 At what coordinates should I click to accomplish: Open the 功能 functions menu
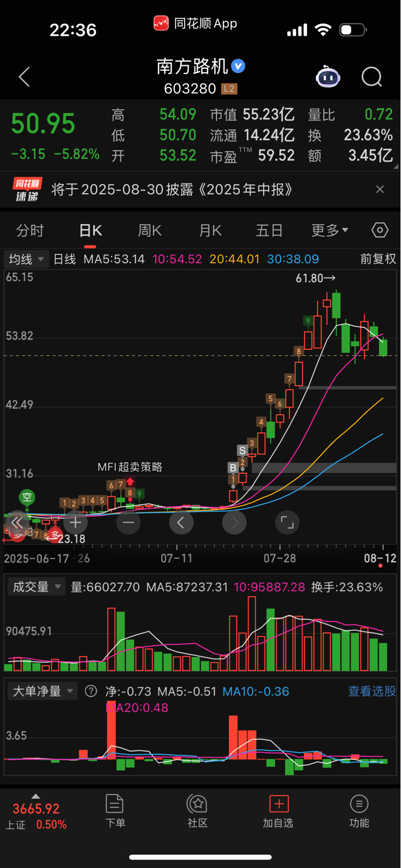359,811
